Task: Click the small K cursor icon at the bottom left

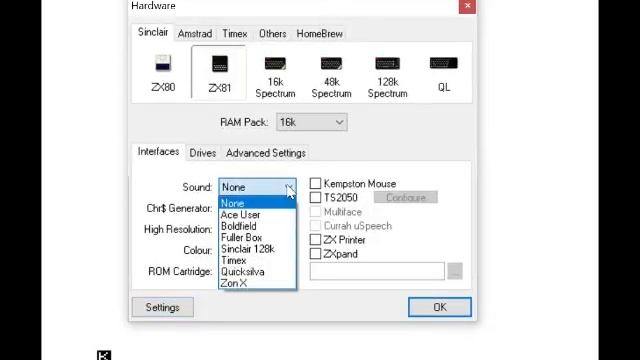Action: point(104,355)
